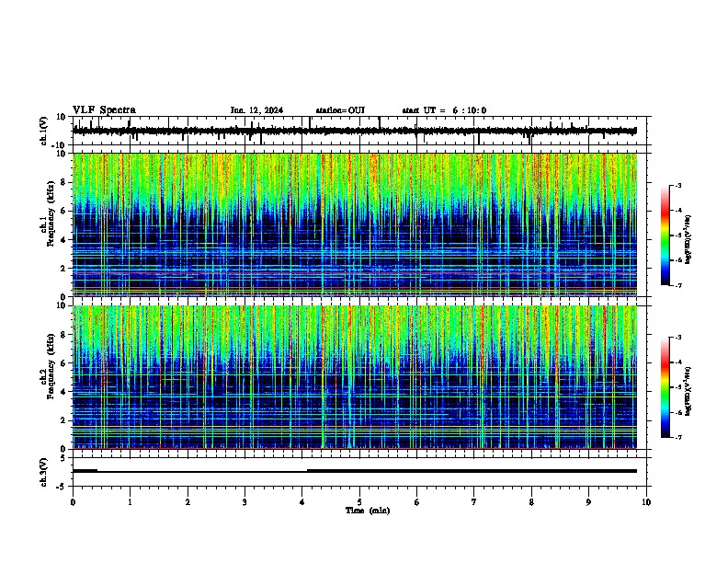Click the "station=OUJ" header label
Viewport: 728px width, 563px height.
(340, 110)
